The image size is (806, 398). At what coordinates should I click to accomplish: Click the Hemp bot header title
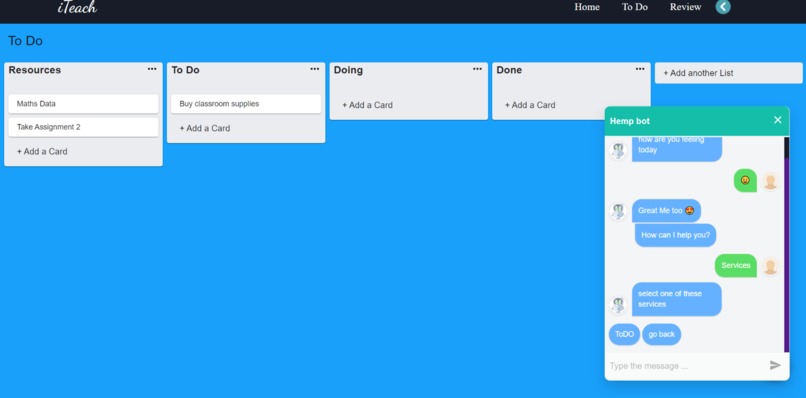(630, 121)
